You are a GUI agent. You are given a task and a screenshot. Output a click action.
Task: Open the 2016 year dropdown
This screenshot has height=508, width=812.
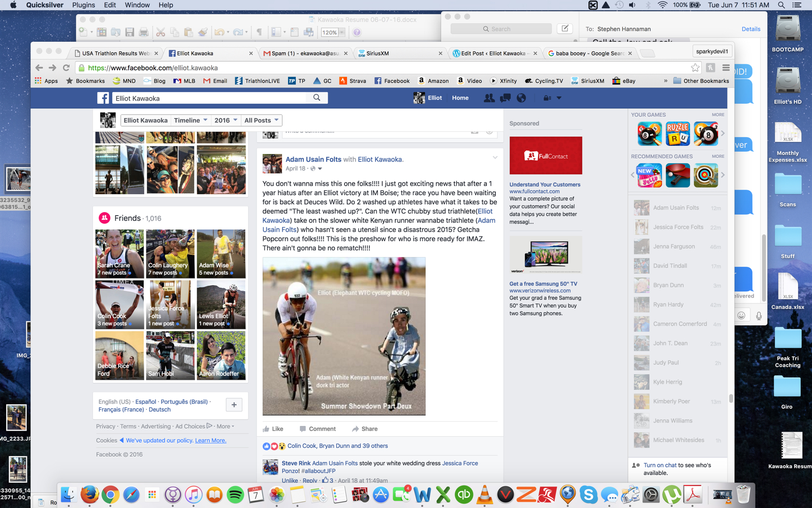(226, 121)
